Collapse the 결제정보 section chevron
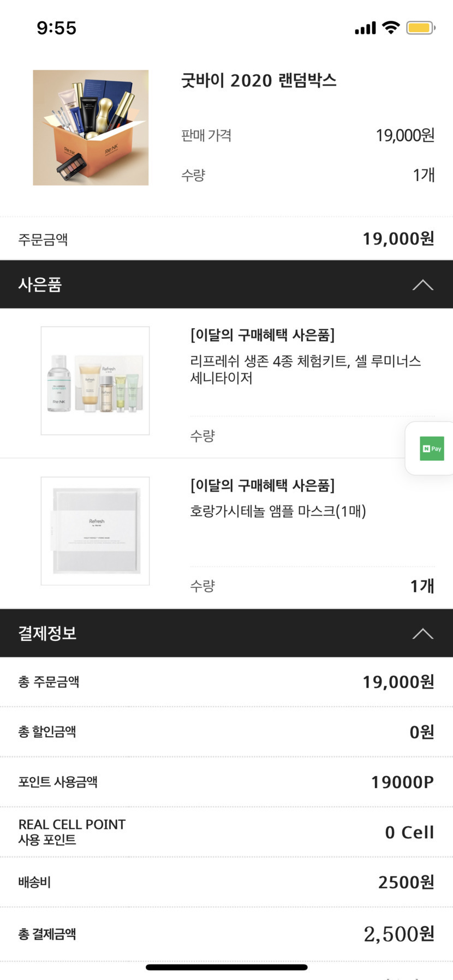Viewport: 453px width, 980px height. point(422,633)
